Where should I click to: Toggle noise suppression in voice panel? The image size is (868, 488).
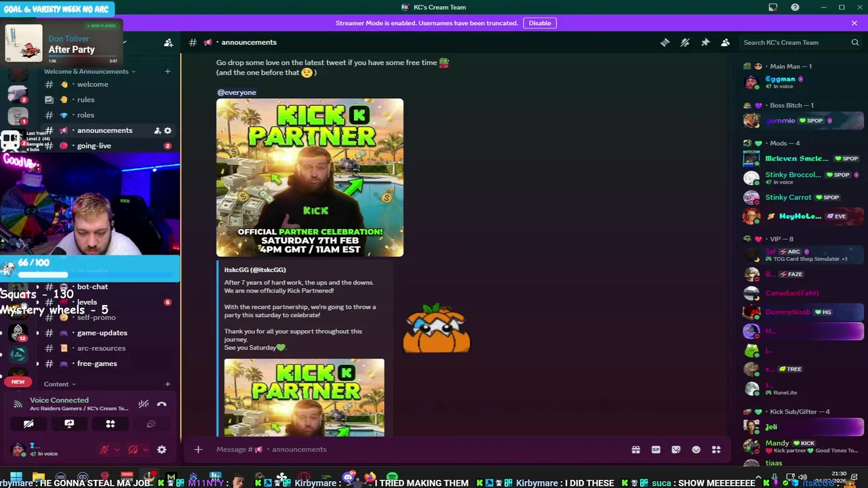point(144,404)
